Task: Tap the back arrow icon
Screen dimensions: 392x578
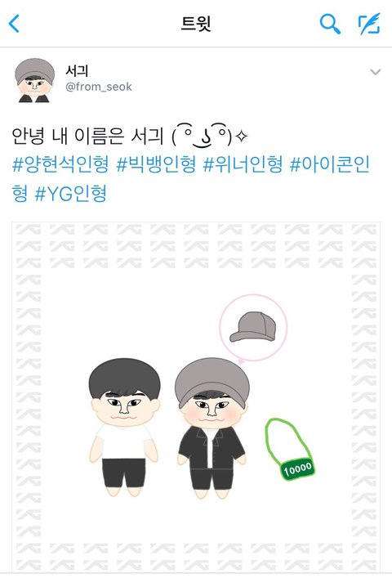Action: coord(14,24)
